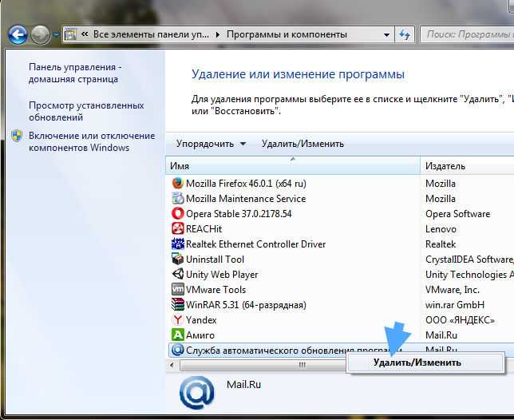Open the 'Упорядочить' dropdown menu

pyautogui.click(x=211, y=144)
